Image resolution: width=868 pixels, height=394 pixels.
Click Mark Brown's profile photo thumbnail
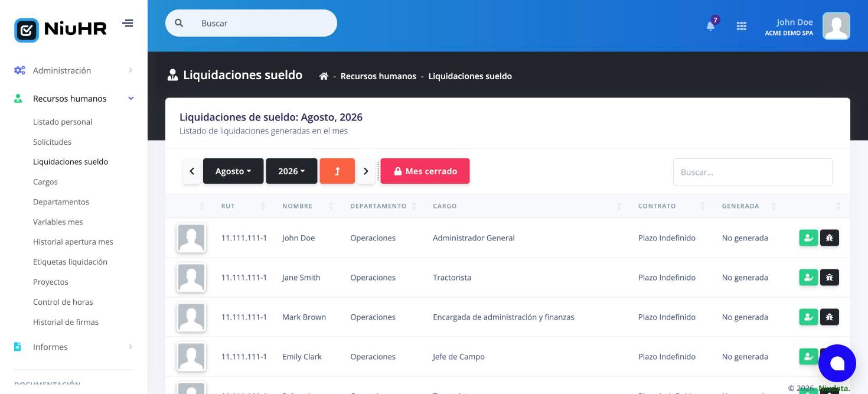coord(191,317)
